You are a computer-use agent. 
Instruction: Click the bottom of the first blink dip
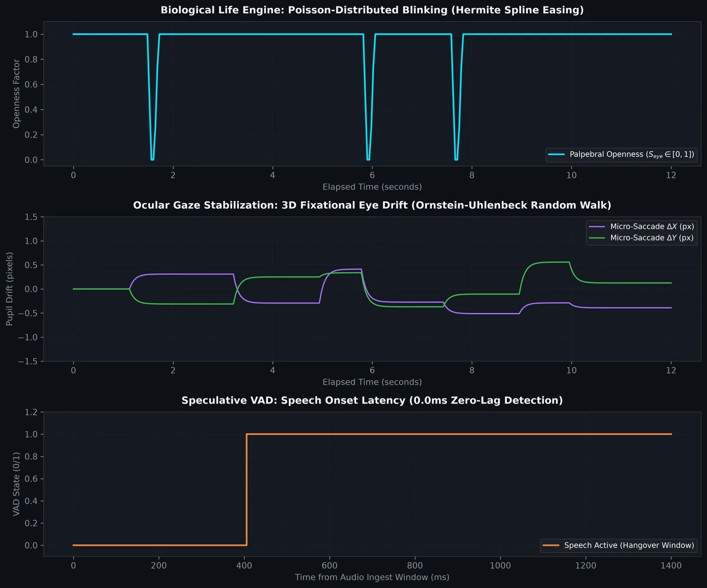pyautogui.click(x=153, y=160)
